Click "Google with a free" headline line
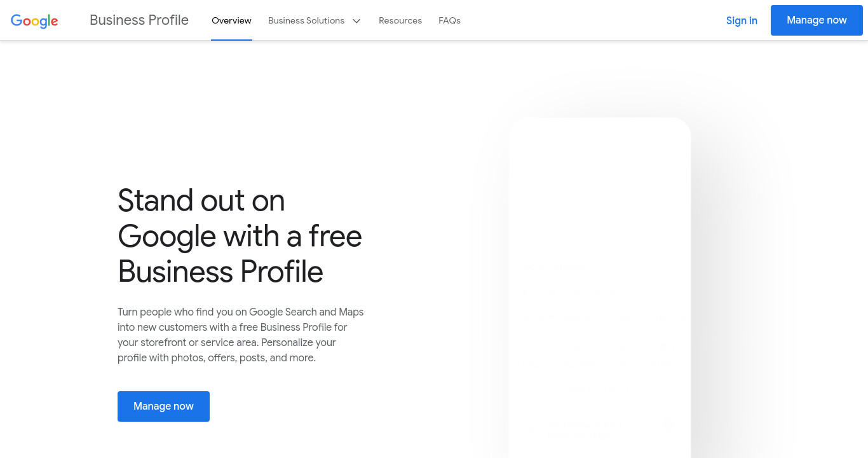 [x=240, y=236]
